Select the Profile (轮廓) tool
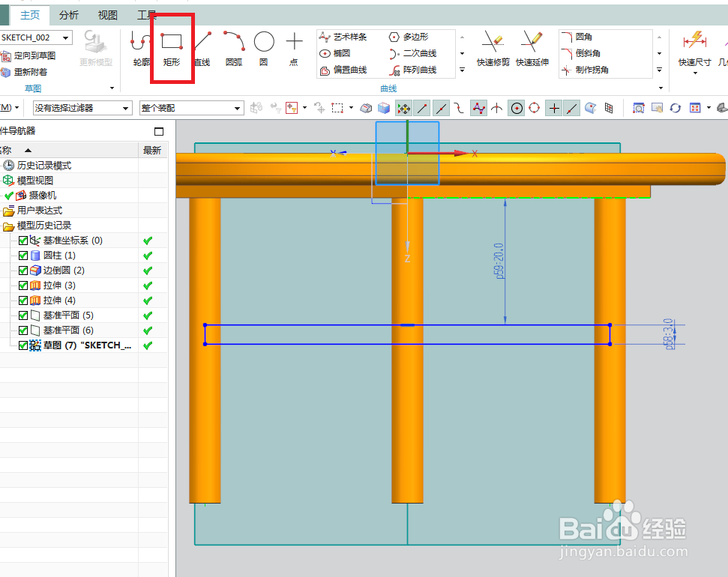Image resolution: width=728 pixels, height=577 pixels. coord(140,49)
